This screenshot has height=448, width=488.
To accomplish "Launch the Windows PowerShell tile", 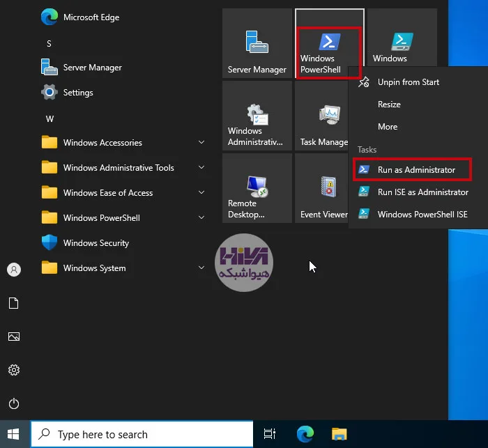I will pos(329,43).
